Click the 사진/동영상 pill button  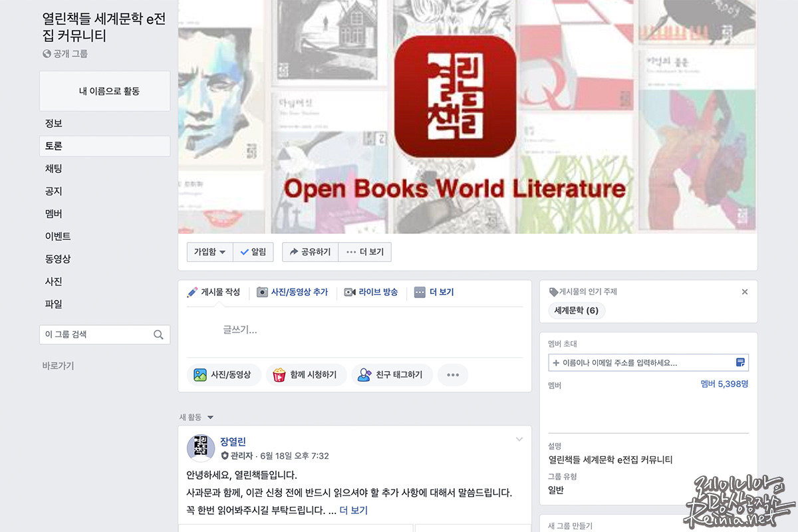[223, 375]
